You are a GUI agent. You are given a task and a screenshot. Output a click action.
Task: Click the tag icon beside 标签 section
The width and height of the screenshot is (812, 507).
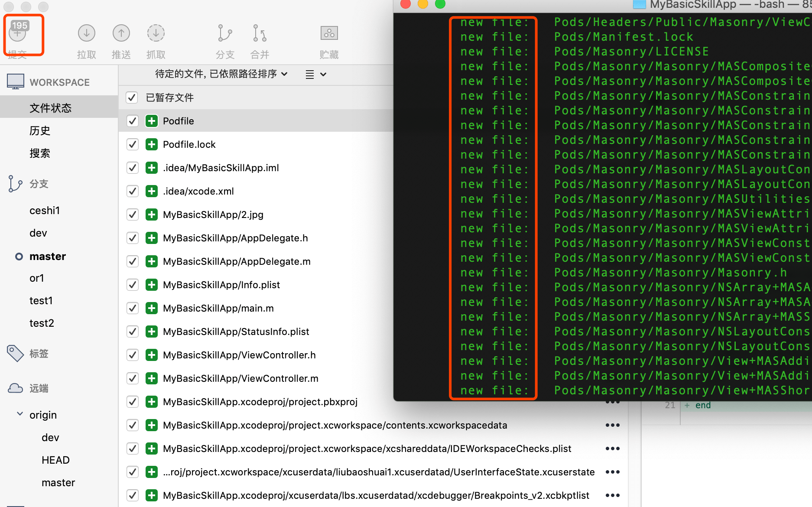click(x=16, y=354)
